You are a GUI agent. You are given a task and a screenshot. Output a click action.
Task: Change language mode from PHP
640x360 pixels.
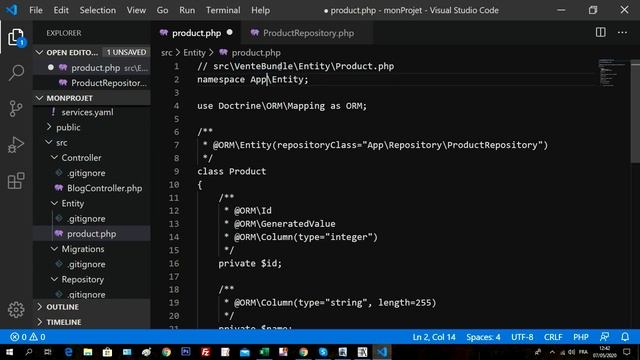coord(580,337)
